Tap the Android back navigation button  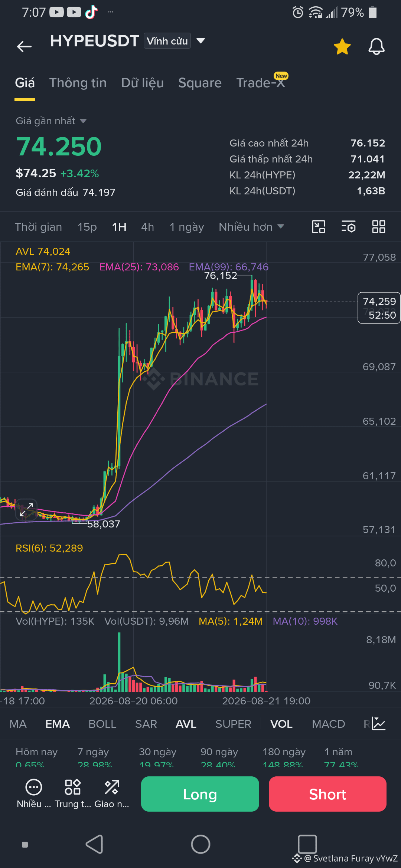coord(95,844)
